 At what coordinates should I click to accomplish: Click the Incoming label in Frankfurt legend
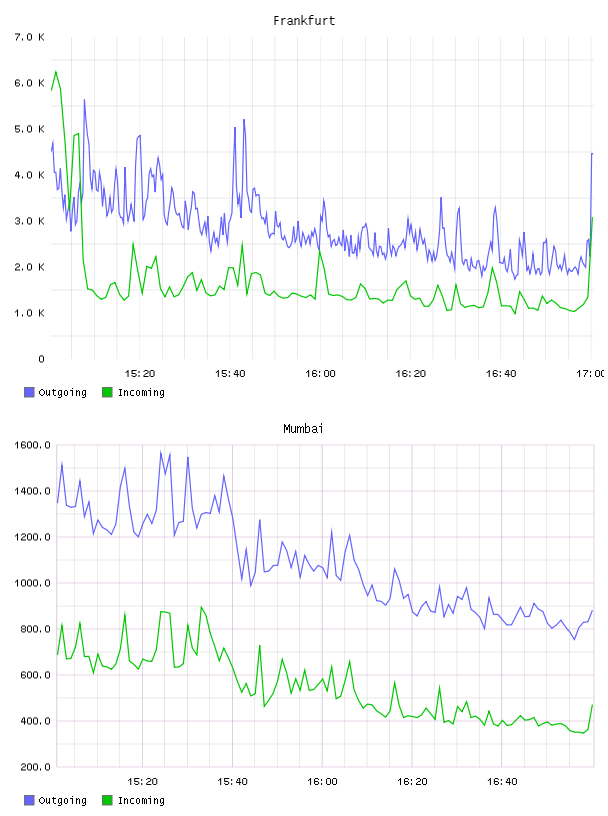tap(141, 393)
